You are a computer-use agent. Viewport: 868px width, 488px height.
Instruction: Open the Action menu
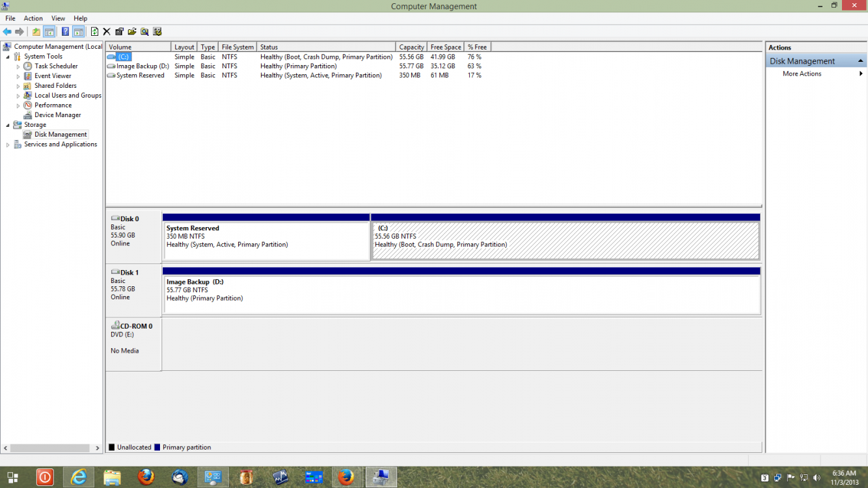[x=33, y=18]
